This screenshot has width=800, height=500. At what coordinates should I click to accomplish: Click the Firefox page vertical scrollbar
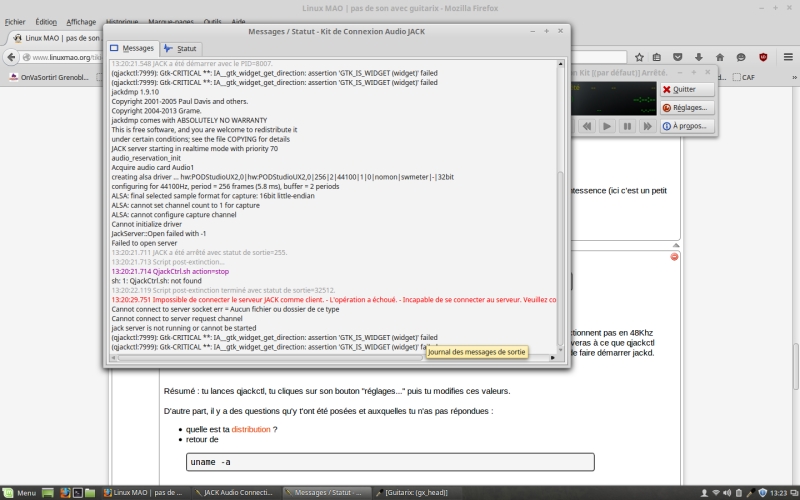click(795, 366)
